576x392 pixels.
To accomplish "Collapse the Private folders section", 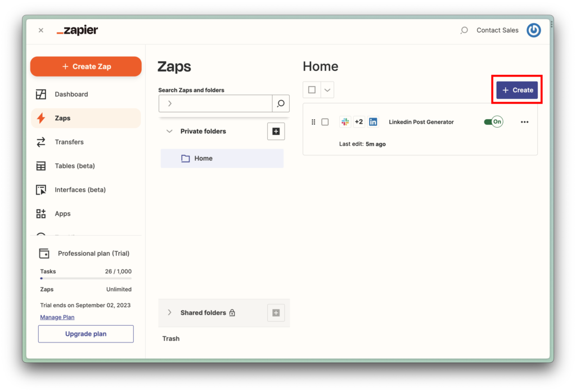I will 169,131.
